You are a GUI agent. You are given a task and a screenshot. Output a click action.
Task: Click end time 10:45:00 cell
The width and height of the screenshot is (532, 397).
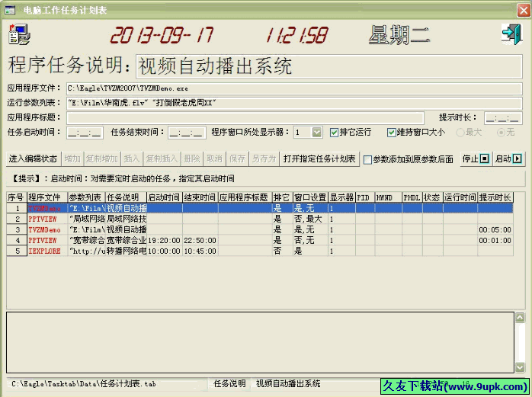(200, 251)
